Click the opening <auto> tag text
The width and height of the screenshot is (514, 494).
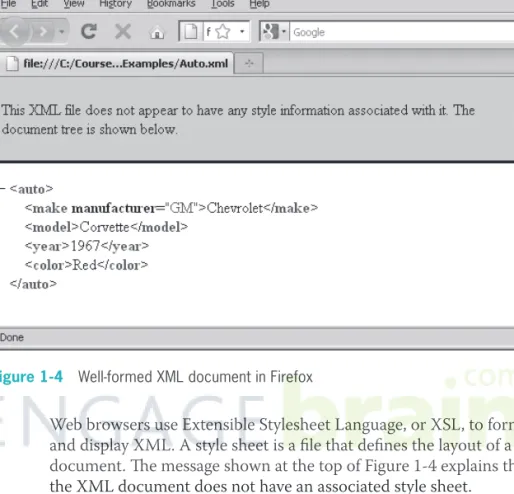31,189
